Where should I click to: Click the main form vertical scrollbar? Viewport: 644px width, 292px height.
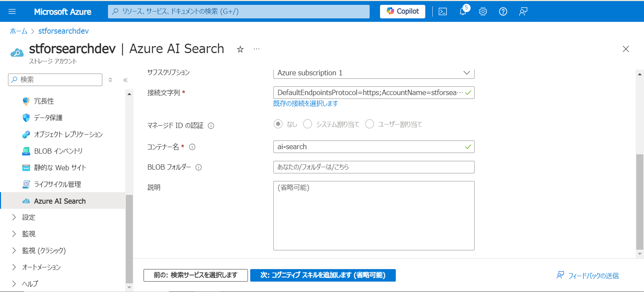[639, 202]
